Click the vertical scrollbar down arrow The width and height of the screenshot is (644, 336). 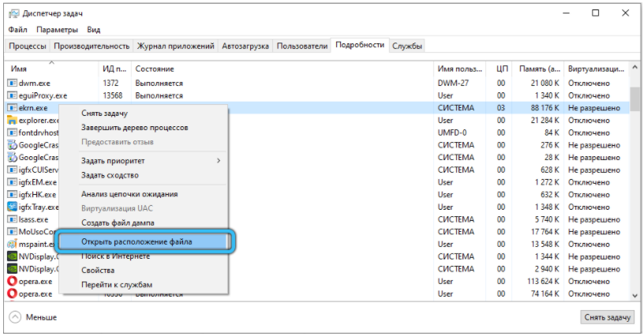(x=635, y=293)
